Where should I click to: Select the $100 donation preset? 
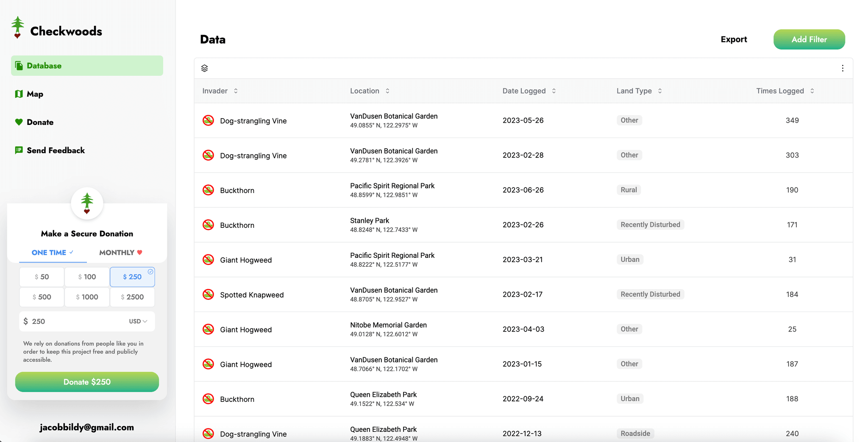(x=87, y=276)
